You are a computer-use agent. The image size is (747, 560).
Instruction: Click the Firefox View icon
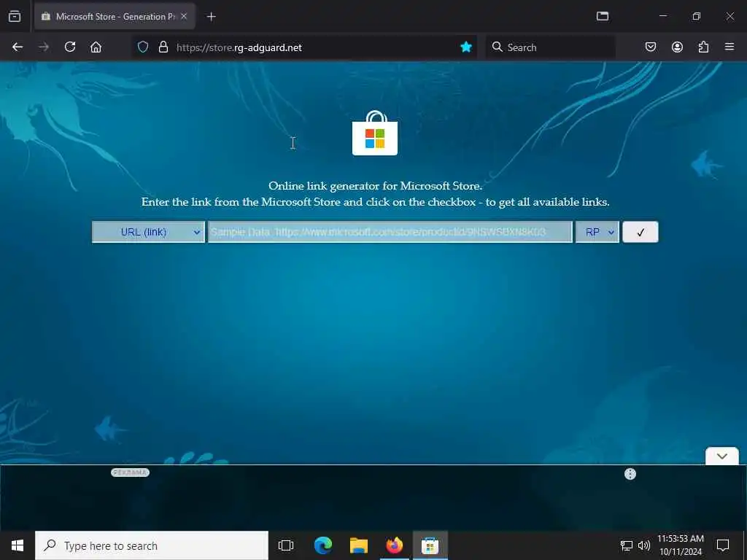coord(15,16)
